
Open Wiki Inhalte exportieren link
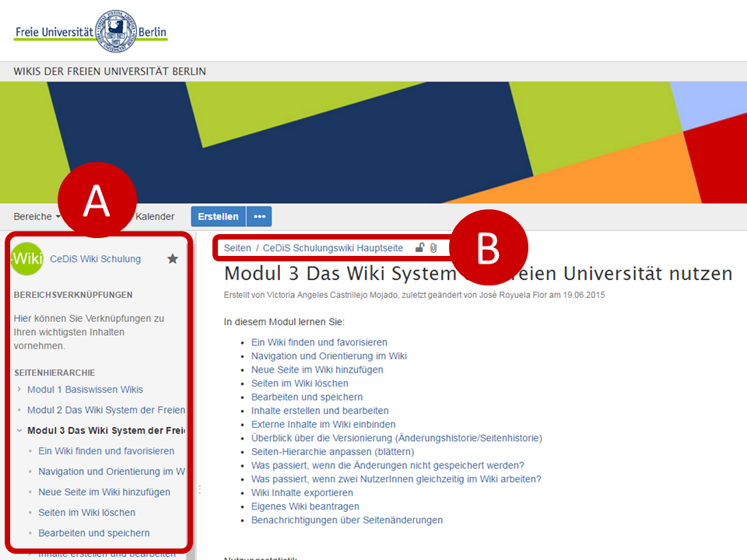point(303,493)
